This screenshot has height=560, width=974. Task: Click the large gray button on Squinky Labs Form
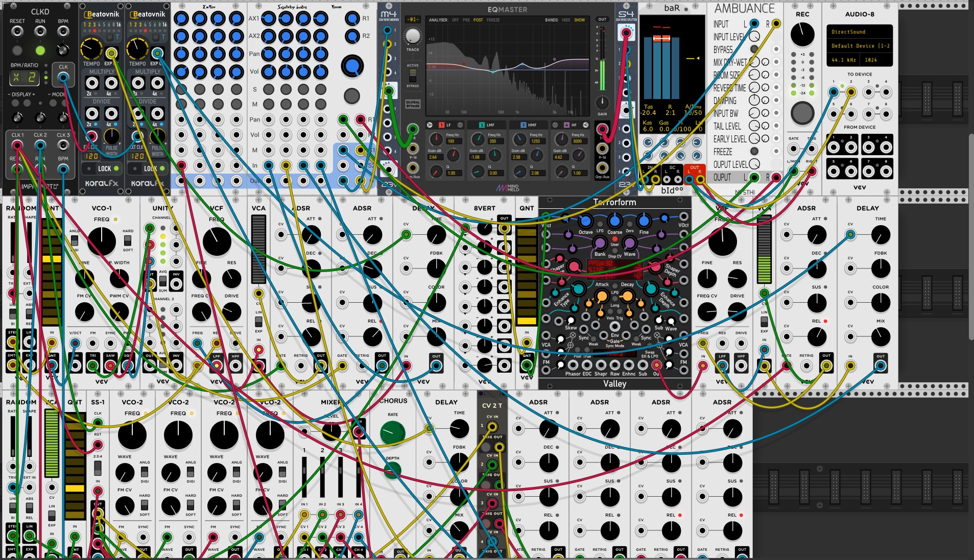tap(352, 95)
